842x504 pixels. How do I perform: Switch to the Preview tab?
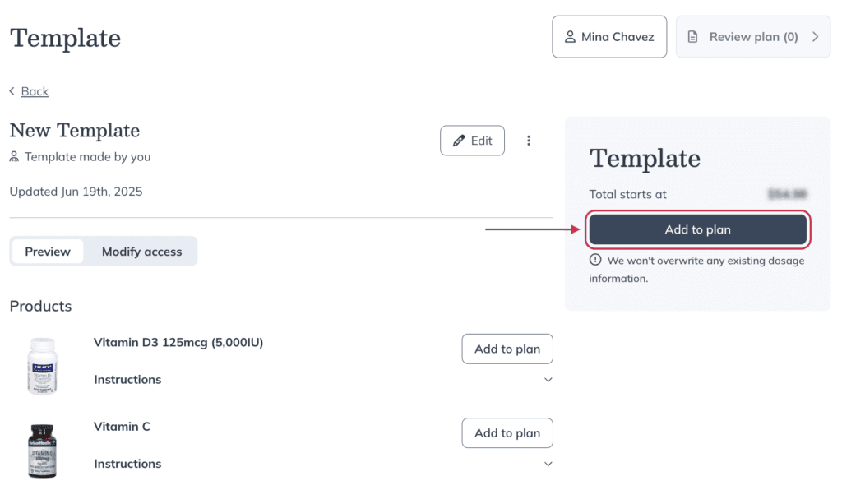point(48,252)
